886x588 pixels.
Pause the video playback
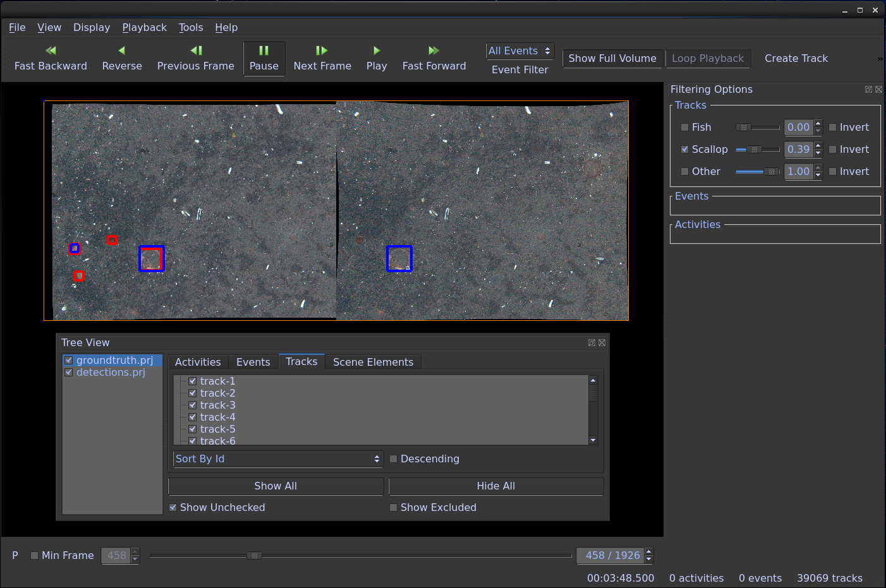click(x=264, y=58)
